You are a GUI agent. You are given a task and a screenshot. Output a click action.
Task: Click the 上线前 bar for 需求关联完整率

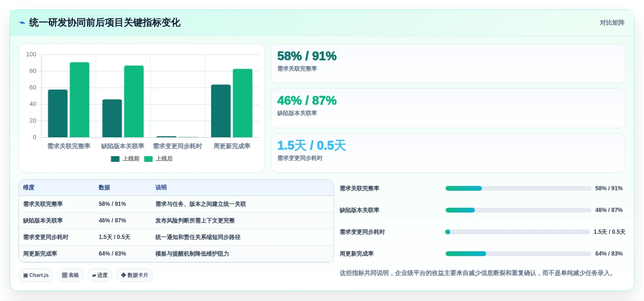coord(58,114)
